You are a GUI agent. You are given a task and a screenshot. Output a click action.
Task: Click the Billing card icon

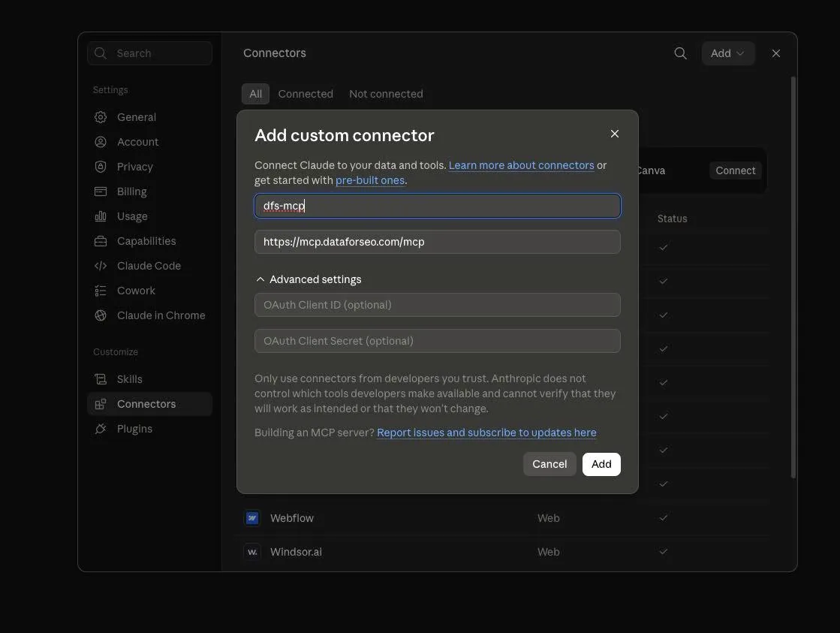tap(101, 191)
